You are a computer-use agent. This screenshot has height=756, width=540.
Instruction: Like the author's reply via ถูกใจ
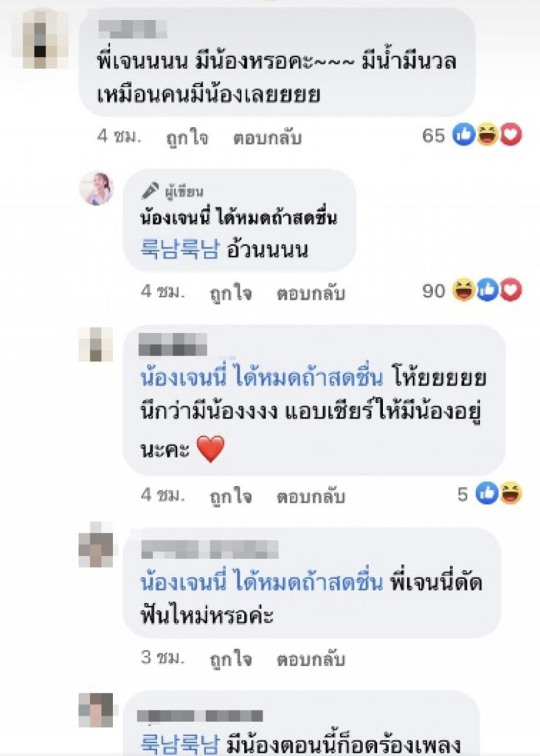[x=231, y=292]
